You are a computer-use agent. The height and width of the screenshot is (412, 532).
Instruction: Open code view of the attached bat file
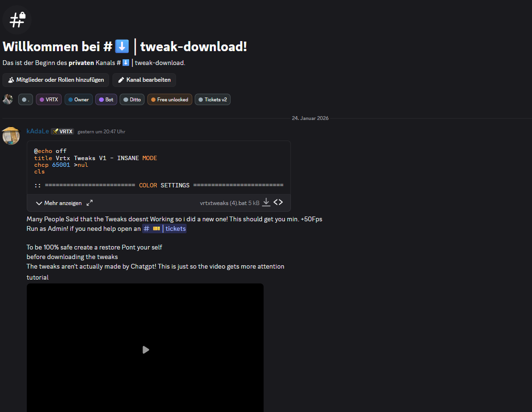[278, 202]
